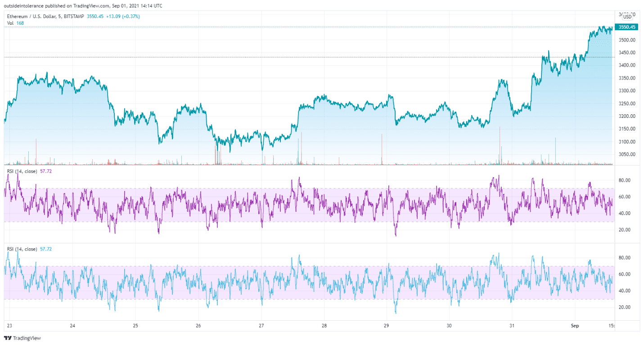
Task: Click the 3300.00 price axis label
Action: tap(627, 91)
